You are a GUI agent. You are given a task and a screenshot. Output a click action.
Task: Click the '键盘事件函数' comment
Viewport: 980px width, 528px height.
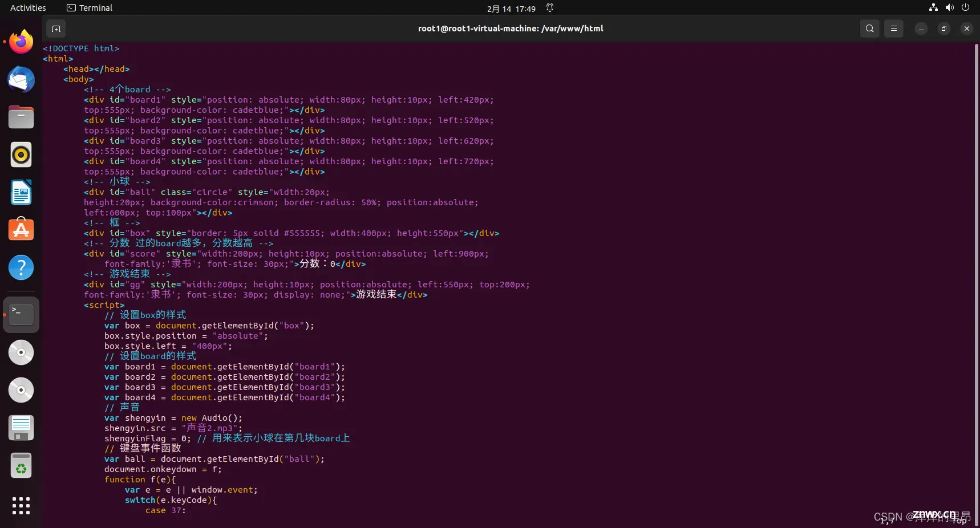(143, 448)
